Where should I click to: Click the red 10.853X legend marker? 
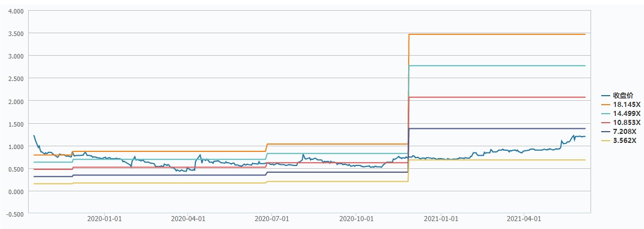[x=605, y=123]
